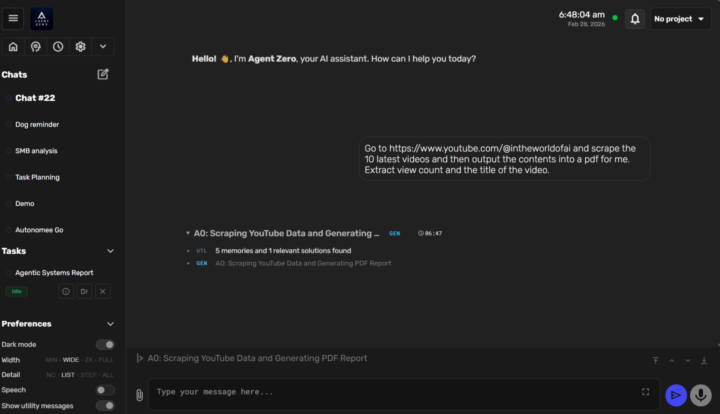Click the blue send message button
The width and height of the screenshot is (720, 414).
click(x=676, y=395)
